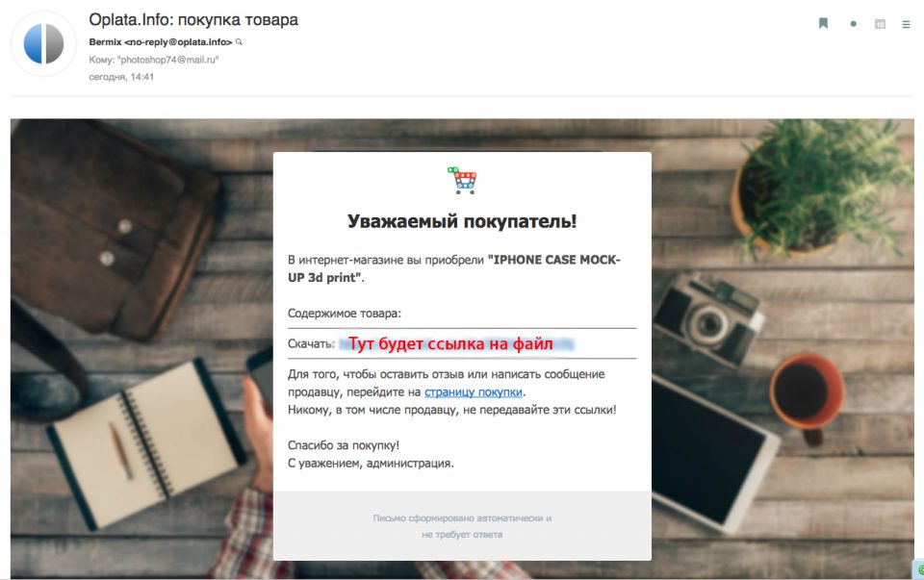Open the calendar event icon in header
This screenshot has height=580, width=924.
click(880, 24)
